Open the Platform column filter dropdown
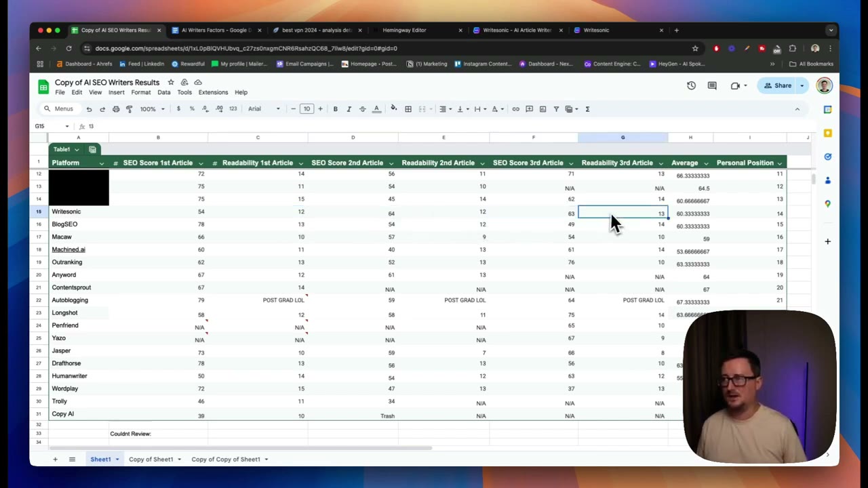This screenshot has height=488, width=868. pos(102,163)
